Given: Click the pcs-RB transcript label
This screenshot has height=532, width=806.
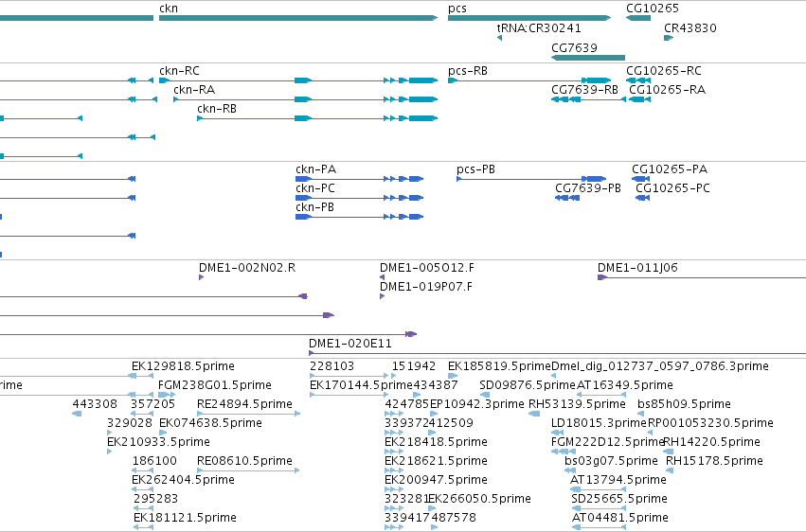Looking at the screenshot, I should click(468, 71).
